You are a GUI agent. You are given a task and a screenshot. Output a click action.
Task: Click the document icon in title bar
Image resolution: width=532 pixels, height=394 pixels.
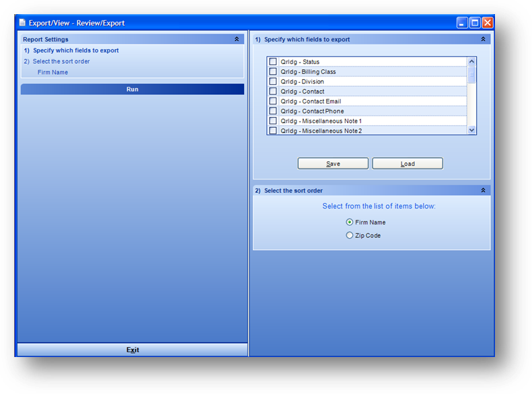point(23,23)
